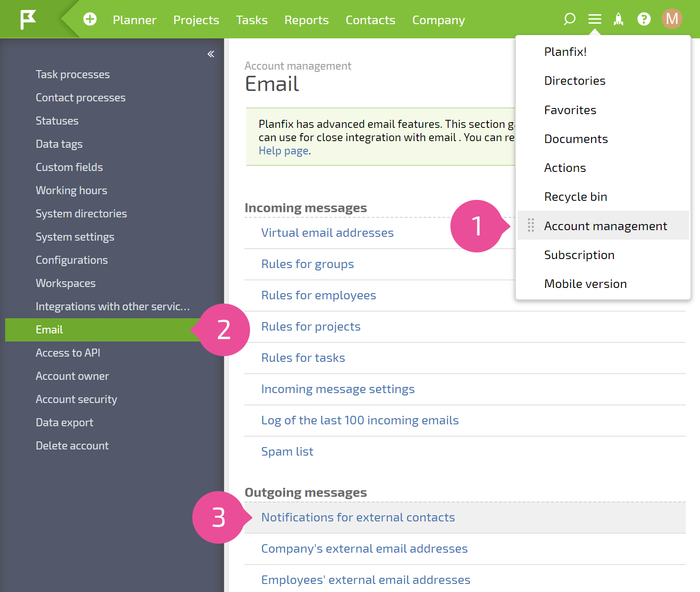Open Rules for projects link
The image size is (700, 592).
click(x=311, y=326)
